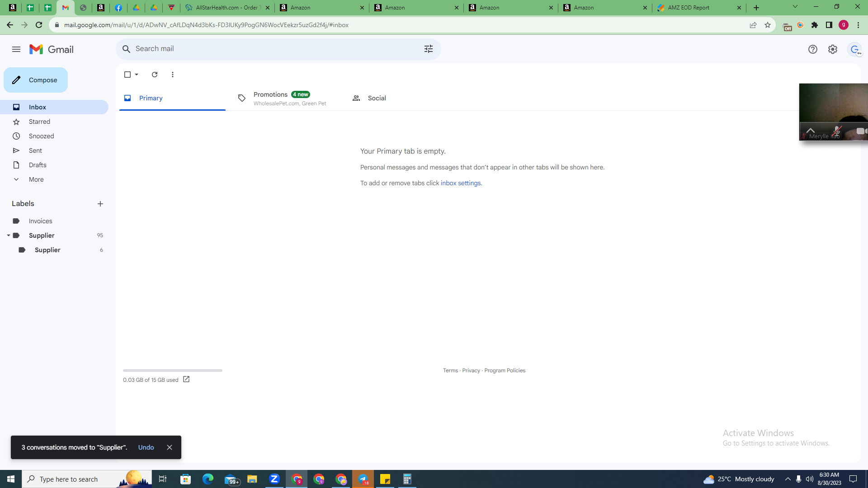Image resolution: width=868 pixels, height=488 pixels.
Task: Open Microsoft Store from taskbar
Action: click(x=186, y=479)
